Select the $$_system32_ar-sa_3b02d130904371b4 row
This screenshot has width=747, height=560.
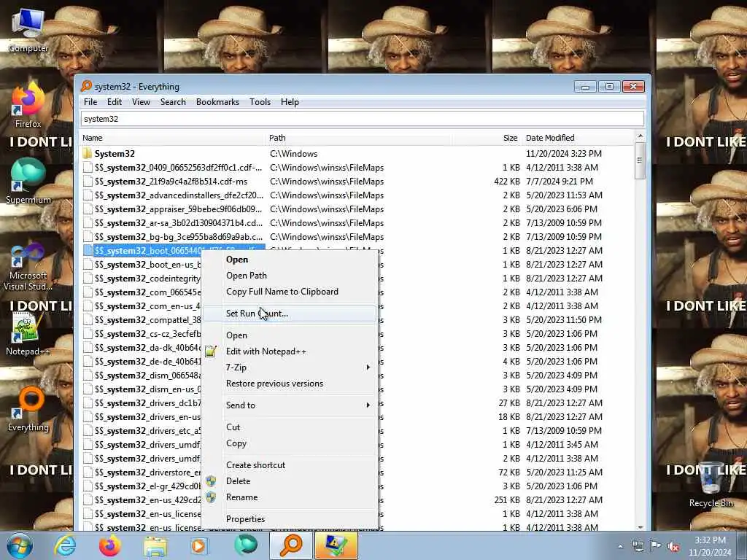tap(357, 223)
